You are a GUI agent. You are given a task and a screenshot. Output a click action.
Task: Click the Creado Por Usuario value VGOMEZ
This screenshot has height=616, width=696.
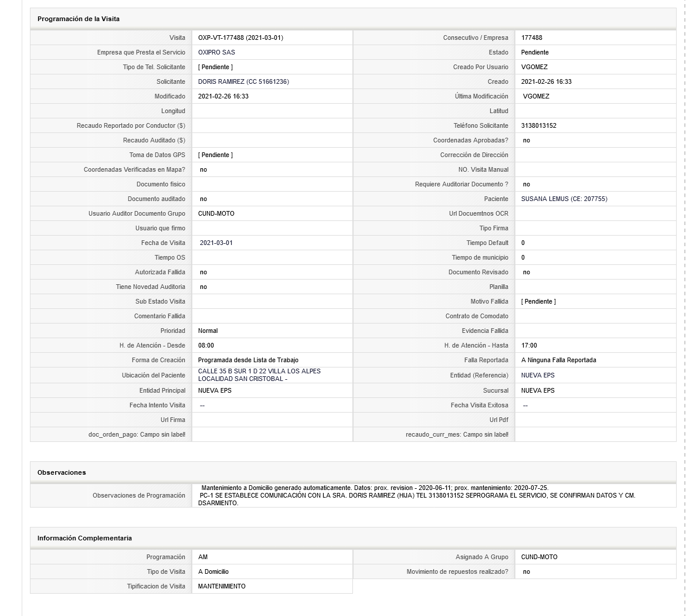point(534,67)
